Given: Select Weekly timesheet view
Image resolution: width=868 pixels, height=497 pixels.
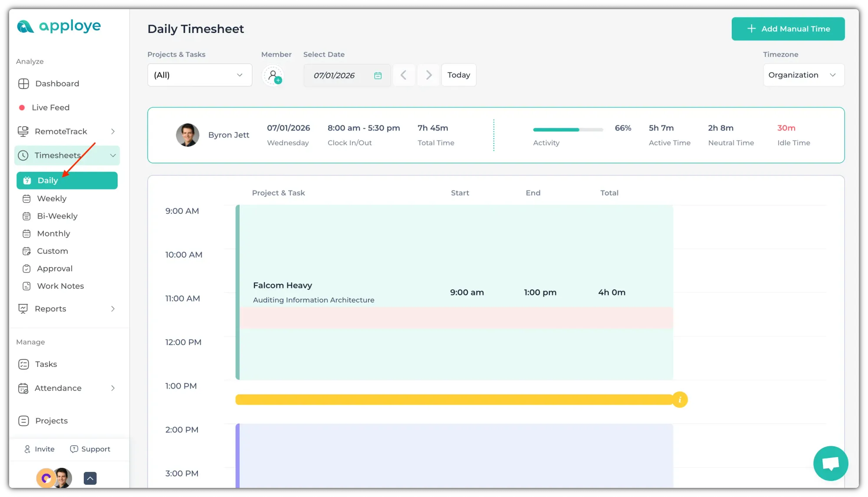Looking at the screenshot, I should [x=52, y=199].
